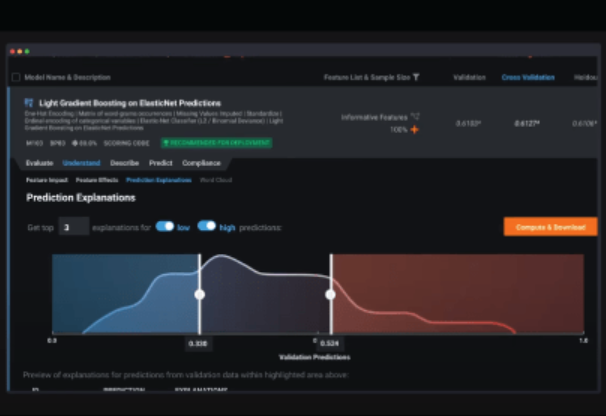Select the Feature Impact sub-tab
606x416 pixels.
(x=47, y=180)
